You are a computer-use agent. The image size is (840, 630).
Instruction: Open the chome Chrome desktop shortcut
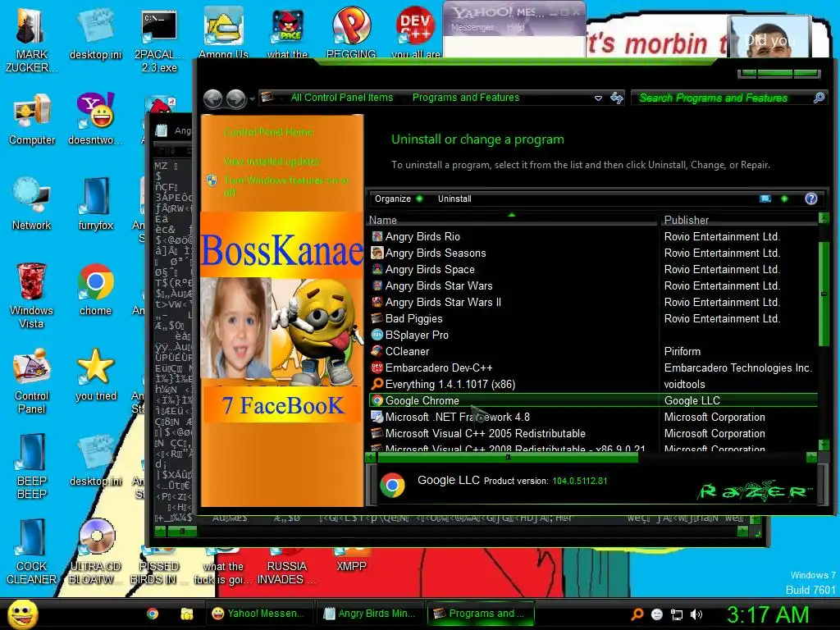(x=95, y=290)
